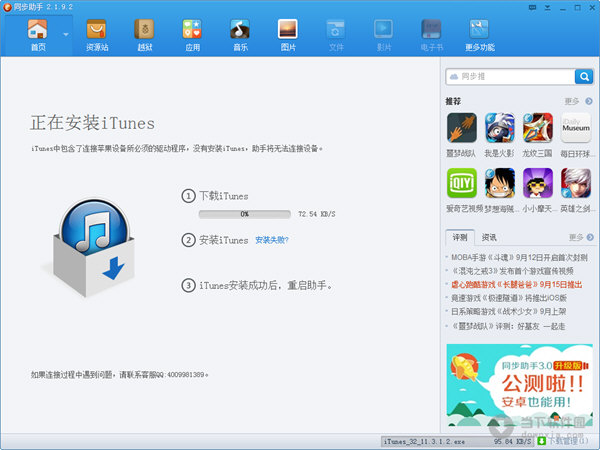600x450 pixels.
Task: Open news MOBA手游《斗魂》9月12日
Action: tap(519, 258)
